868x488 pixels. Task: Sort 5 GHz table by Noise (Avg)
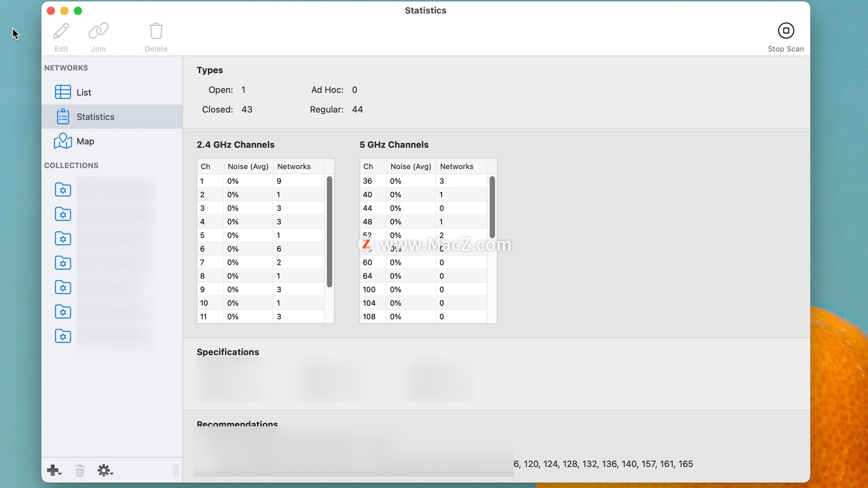pyautogui.click(x=411, y=166)
